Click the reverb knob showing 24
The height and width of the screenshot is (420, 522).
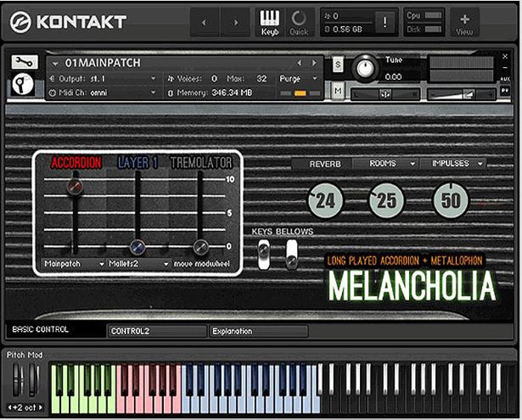click(x=325, y=201)
